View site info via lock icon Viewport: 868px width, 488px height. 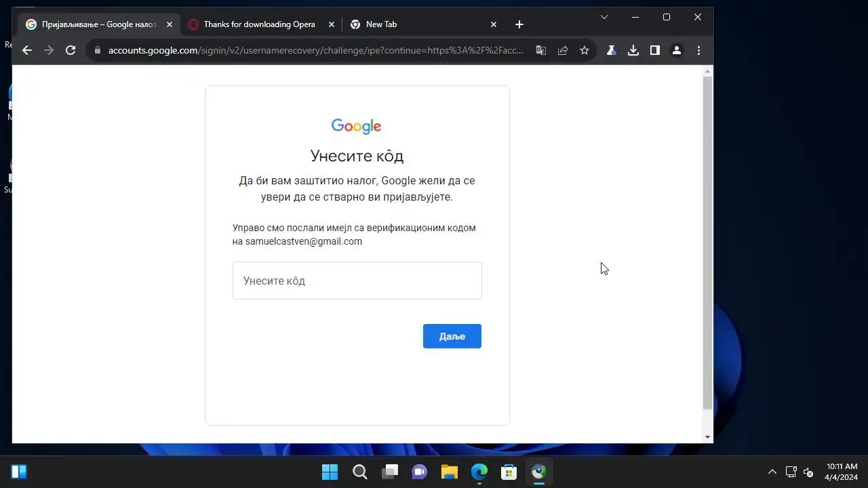[98, 50]
